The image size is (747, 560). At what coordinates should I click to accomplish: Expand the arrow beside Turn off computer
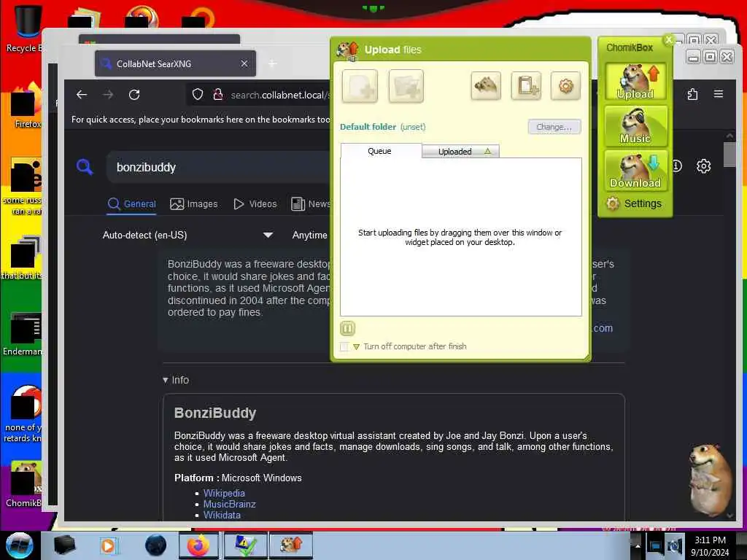(x=356, y=346)
